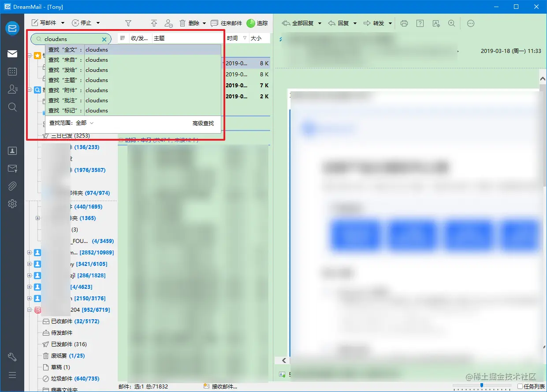Viewport: 547px width, 392px height.
Task: Click the zoom-in magnifier toolbar icon
Action: [451, 23]
